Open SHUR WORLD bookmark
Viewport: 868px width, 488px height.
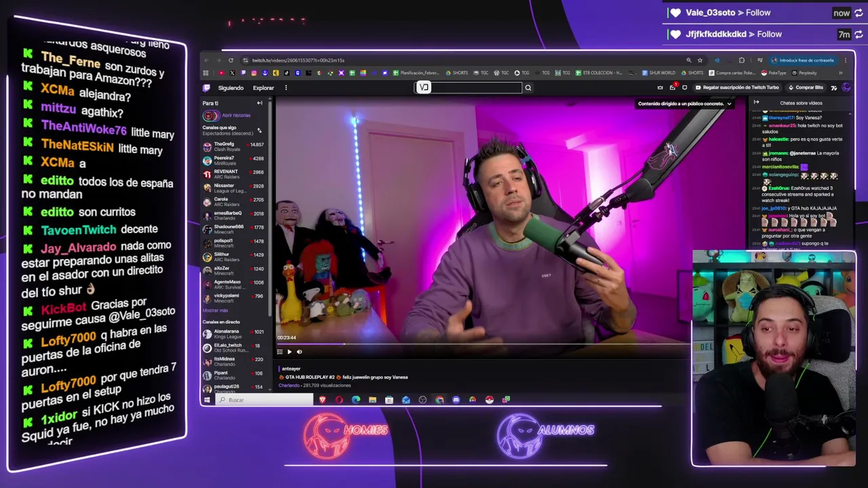[x=659, y=73]
